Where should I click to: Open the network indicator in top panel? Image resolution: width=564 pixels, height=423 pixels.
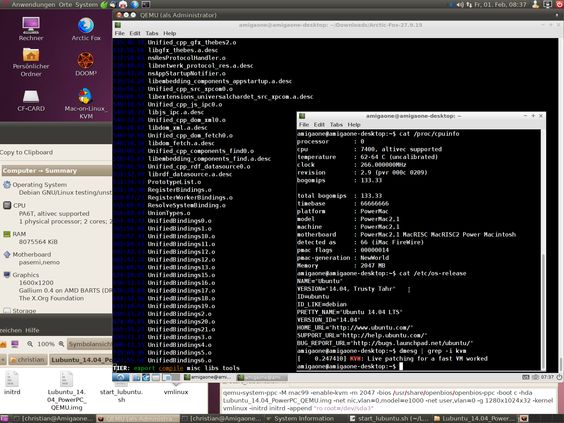point(469,4)
